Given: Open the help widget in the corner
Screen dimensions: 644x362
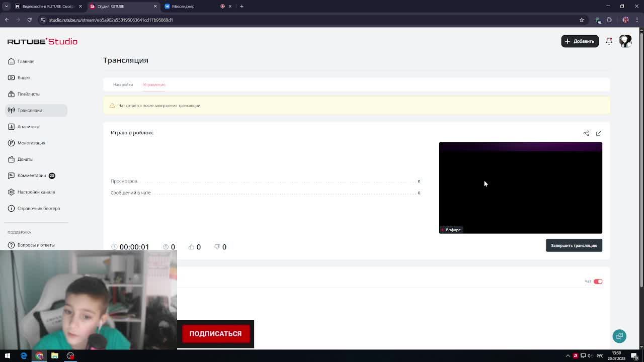Looking at the screenshot, I should pyautogui.click(x=619, y=336).
